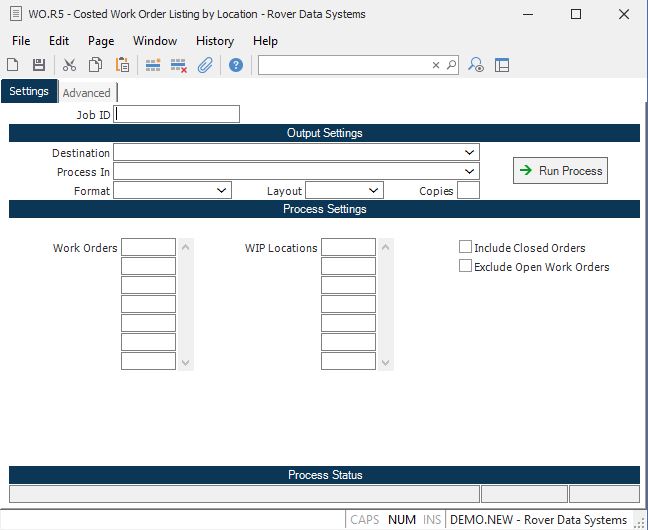Open the Layout dropdown
The width and height of the screenshot is (648, 530).
pyautogui.click(x=374, y=191)
